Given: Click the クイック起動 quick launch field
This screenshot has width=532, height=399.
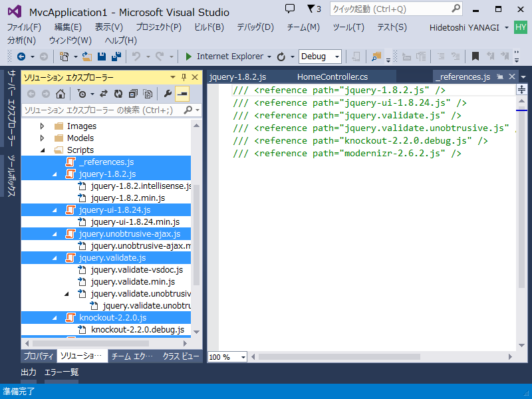Looking at the screenshot, I should click(x=396, y=9).
